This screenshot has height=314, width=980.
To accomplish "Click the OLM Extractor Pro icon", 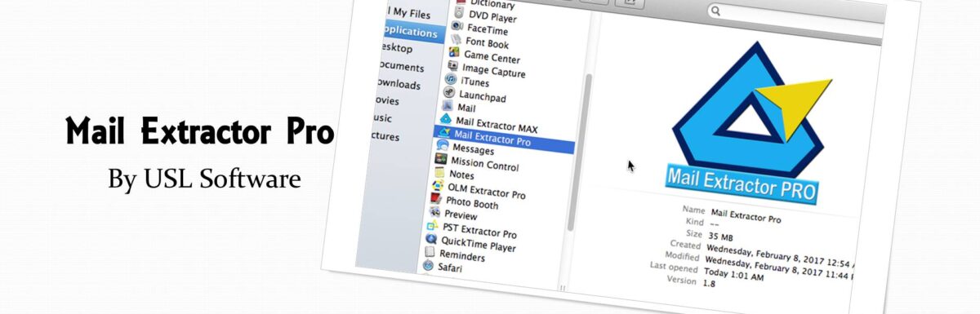I will (438, 185).
